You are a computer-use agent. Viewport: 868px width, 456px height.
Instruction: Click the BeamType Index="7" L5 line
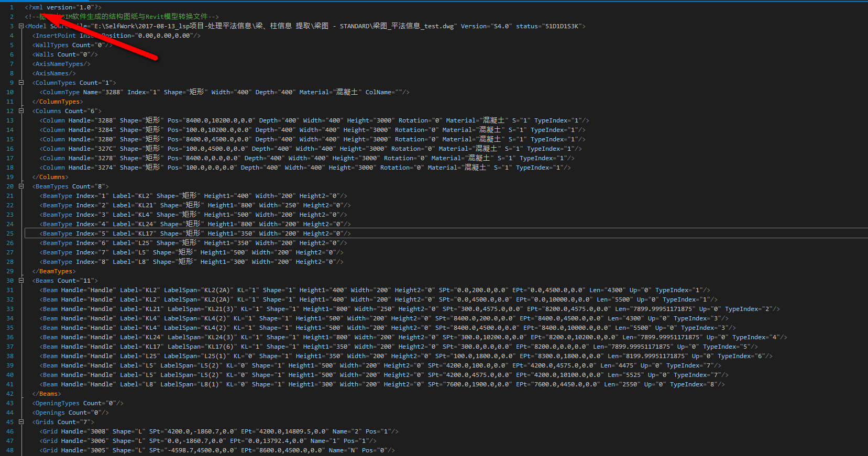click(x=191, y=252)
